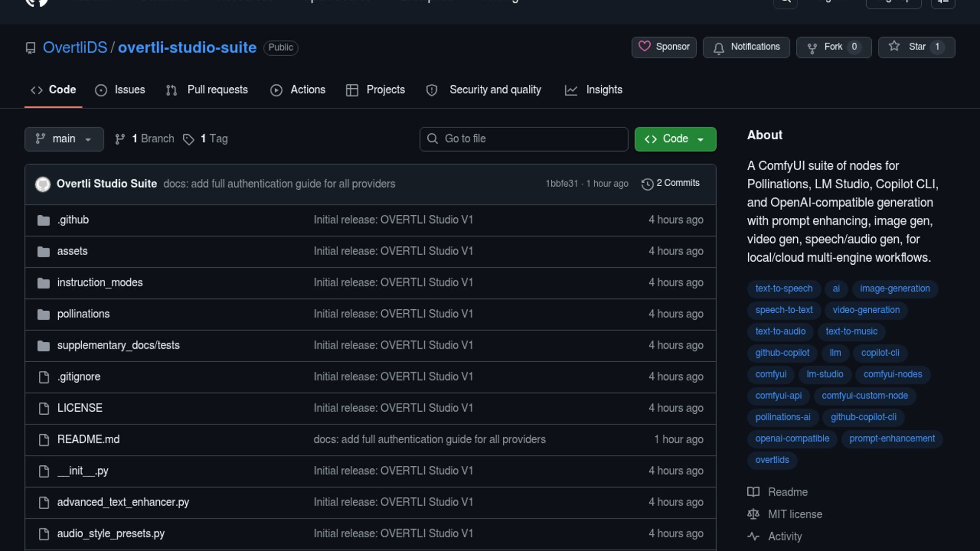The height and width of the screenshot is (551, 980).
Task: Click the Fork icon
Action: point(812,48)
